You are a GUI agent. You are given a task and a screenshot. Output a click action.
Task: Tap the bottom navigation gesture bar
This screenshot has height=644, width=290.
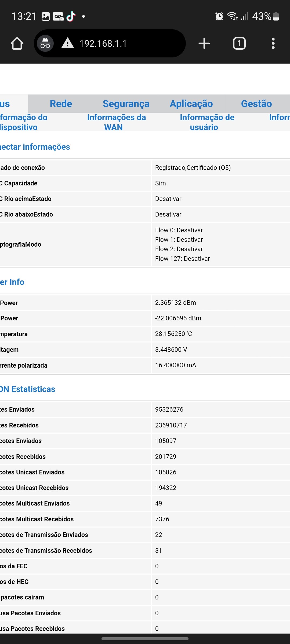pos(145,639)
